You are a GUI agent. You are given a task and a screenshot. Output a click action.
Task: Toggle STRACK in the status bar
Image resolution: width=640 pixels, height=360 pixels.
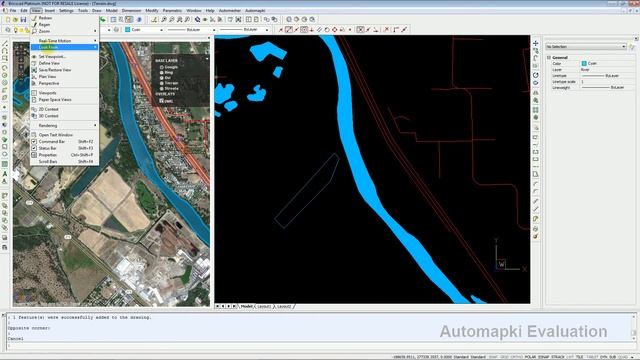(558, 357)
